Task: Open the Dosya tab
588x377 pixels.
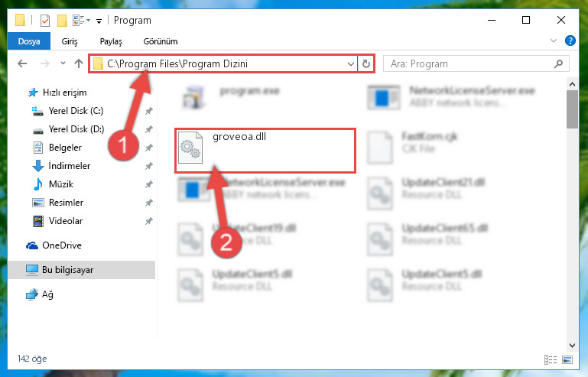Action: [29, 41]
